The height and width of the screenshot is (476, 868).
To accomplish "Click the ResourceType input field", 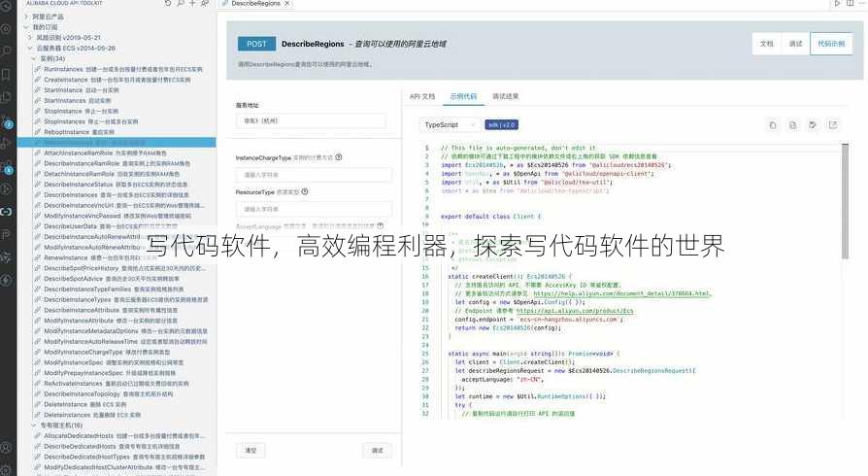I will [x=314, y=210].
